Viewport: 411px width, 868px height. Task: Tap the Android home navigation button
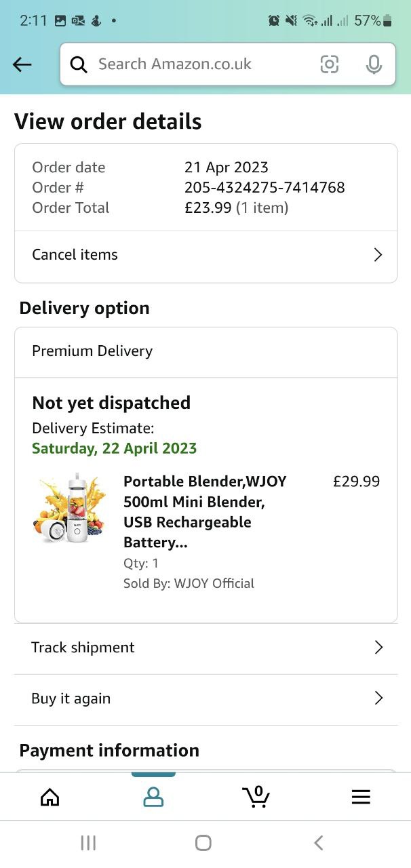pyautogui.click(x=203, y=843)
